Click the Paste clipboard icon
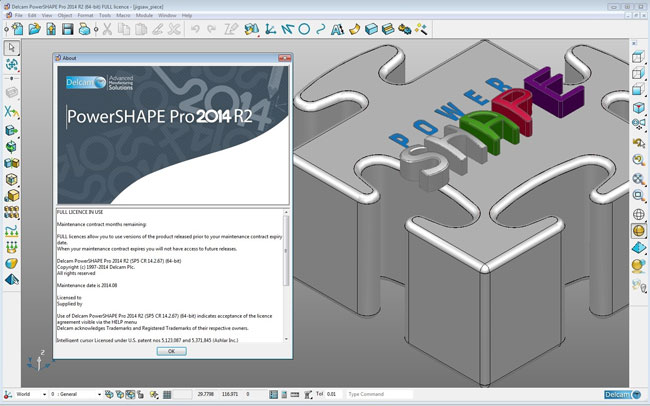The height and width of the screenshot is (406, 650). 141,29
